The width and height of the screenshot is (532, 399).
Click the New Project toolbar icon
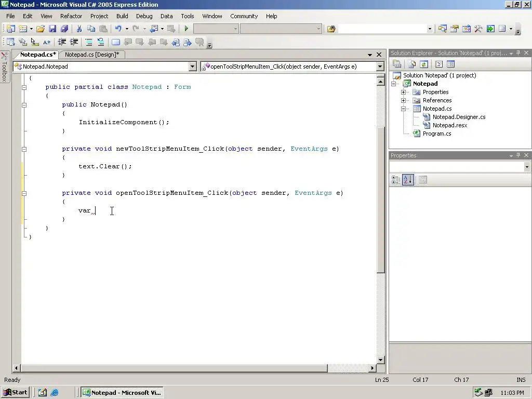pyautogui.click(x=10, y=29)
